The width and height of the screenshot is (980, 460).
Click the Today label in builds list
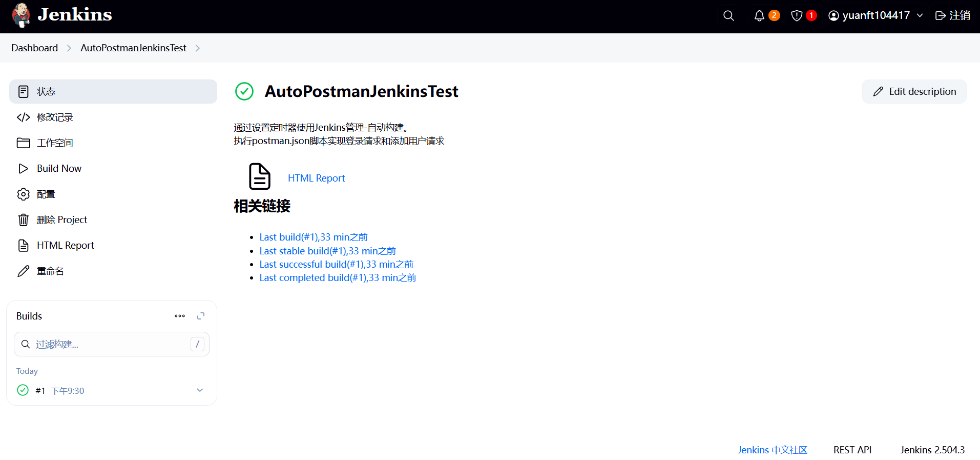27,371
